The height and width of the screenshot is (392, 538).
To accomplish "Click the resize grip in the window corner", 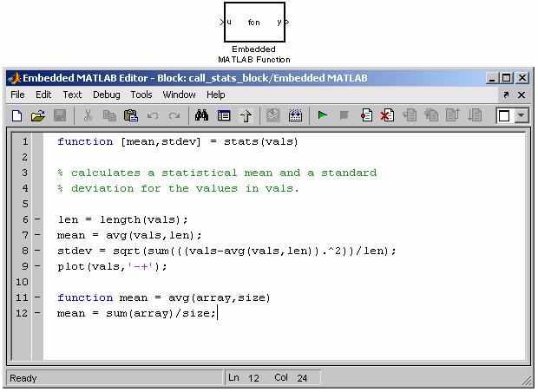I will (x=527, y=381).
